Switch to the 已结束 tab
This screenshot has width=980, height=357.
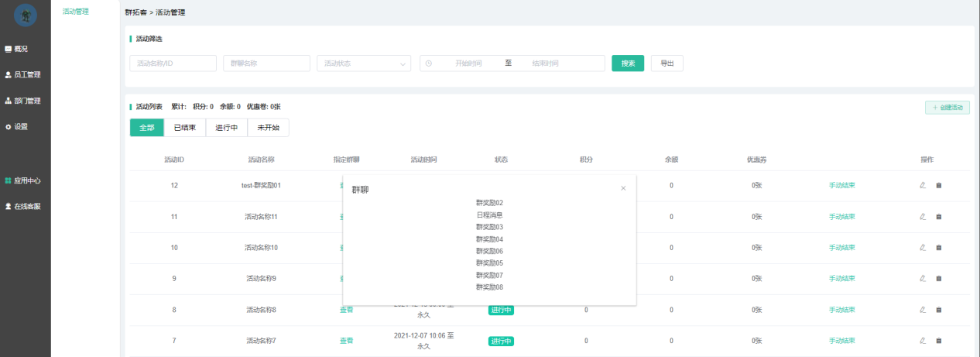tap(185, 128)
